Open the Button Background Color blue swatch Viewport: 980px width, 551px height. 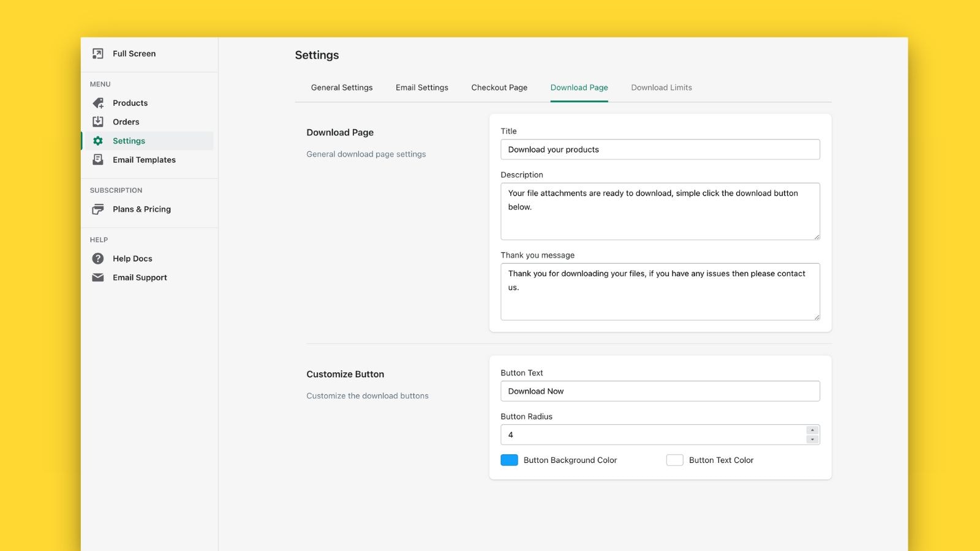(x=509, y=460)
